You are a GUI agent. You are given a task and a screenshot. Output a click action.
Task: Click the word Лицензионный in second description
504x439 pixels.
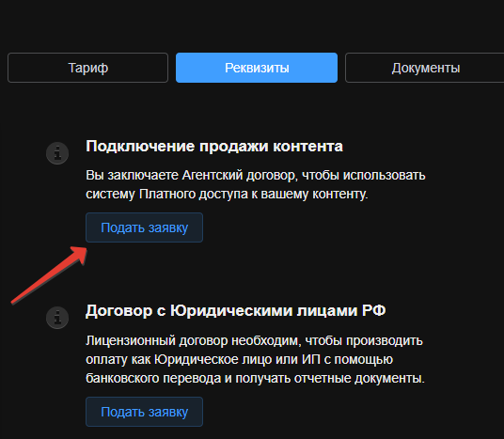(130, 340)
